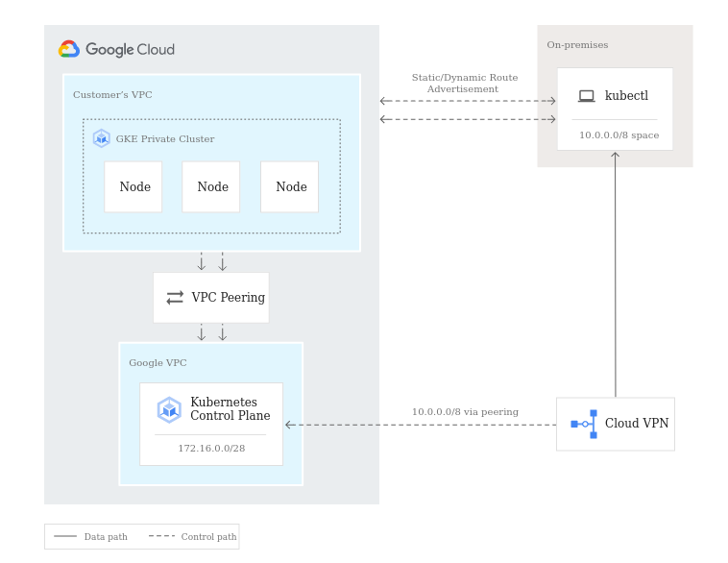Click the Google VPC label
728x563 pixels.
pos(158,363)
